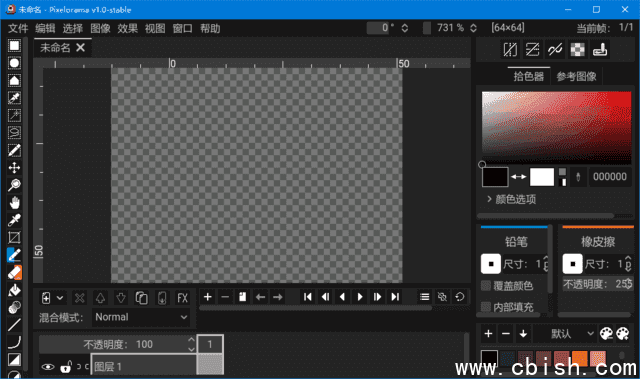Select the Curve tool

point(14,342)
